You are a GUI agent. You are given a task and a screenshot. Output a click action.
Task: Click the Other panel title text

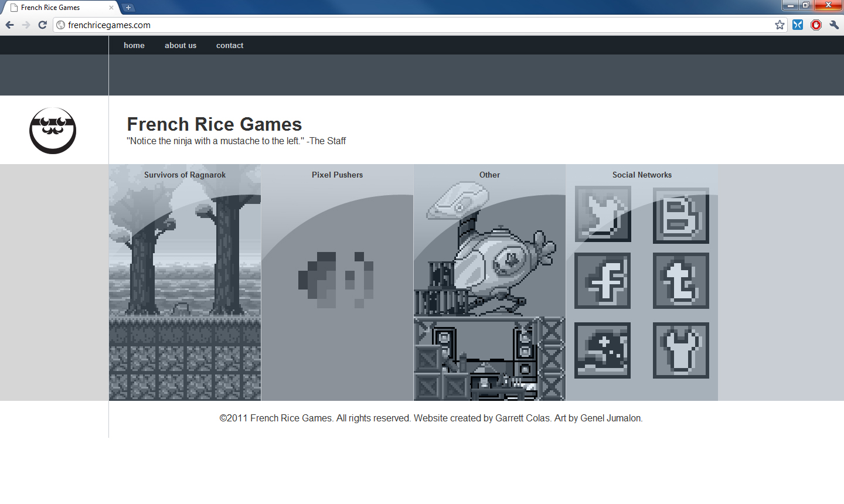point(489,175)
